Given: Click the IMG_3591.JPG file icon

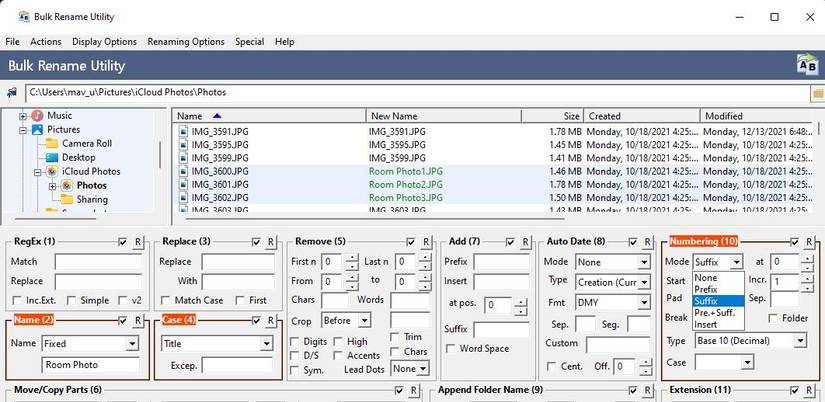Looking at the screenshot, I should tap(184, 131).
